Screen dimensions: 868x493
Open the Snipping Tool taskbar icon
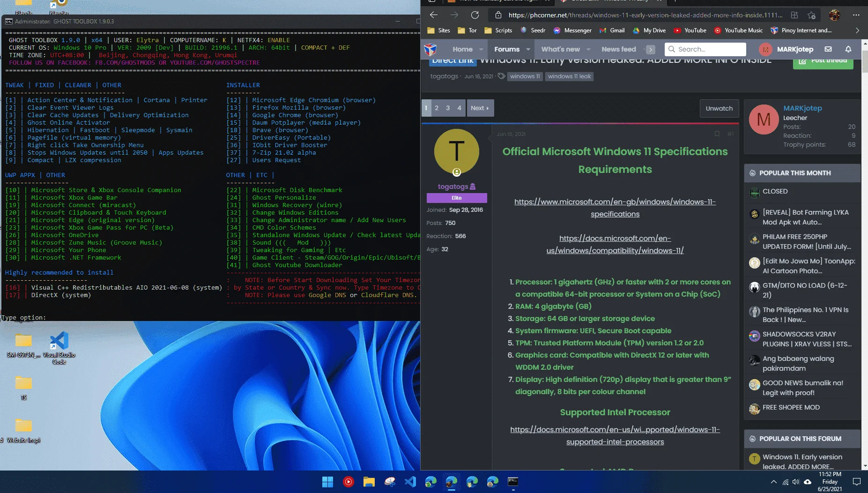tap(390, 482)
